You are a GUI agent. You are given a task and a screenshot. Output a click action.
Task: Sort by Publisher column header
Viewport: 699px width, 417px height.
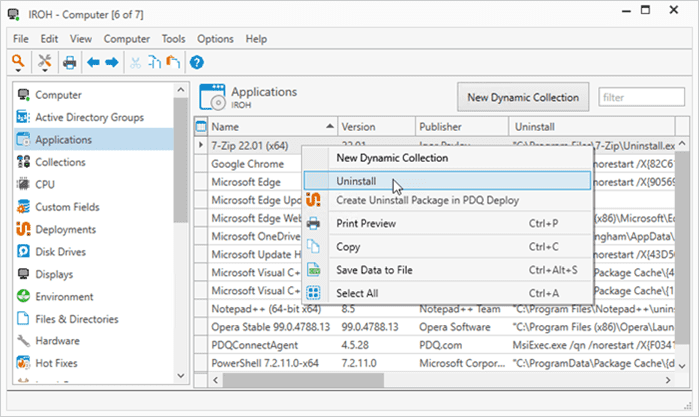pos(462,127)
